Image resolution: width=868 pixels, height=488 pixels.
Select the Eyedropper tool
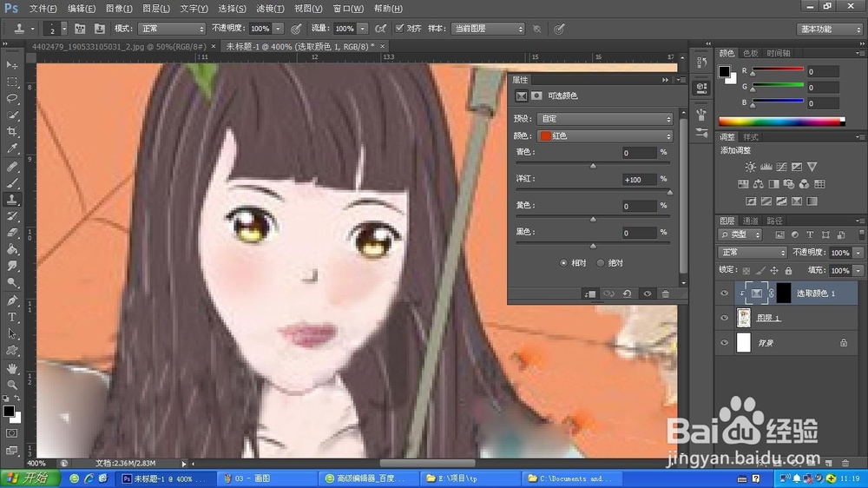click(x=11, y=148)
